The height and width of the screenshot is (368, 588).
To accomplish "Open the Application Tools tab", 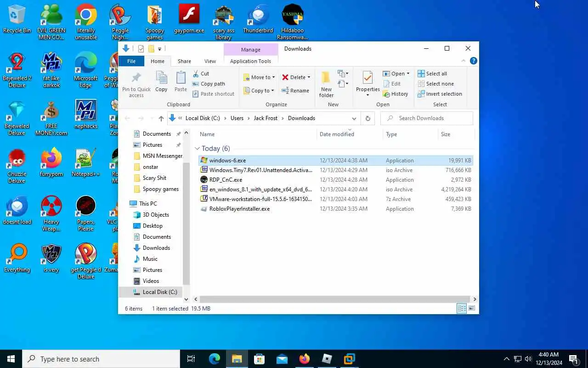I will pyautogui.click(x=250, y=61).
